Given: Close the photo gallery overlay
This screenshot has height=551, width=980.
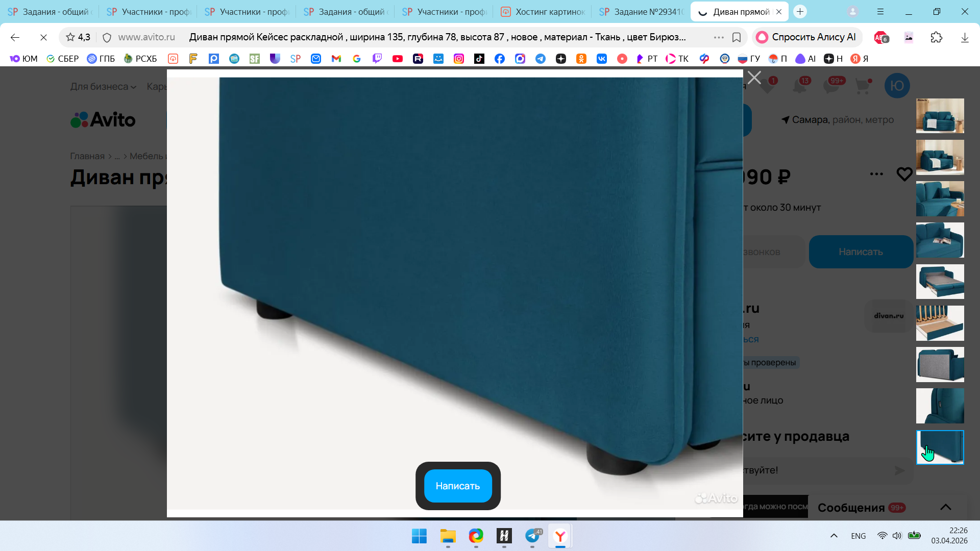Looking at the screenshot, I should (754, 78).
